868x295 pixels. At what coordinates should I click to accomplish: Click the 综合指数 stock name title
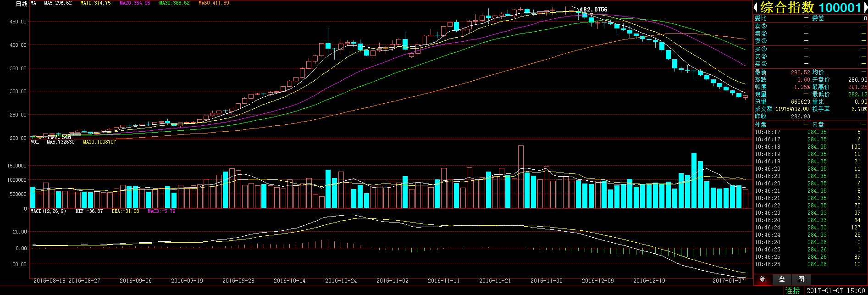(x=787, y=7)
